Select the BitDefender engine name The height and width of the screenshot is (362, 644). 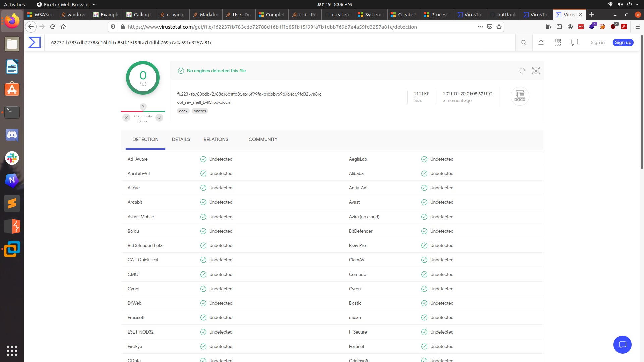point(361,231)
